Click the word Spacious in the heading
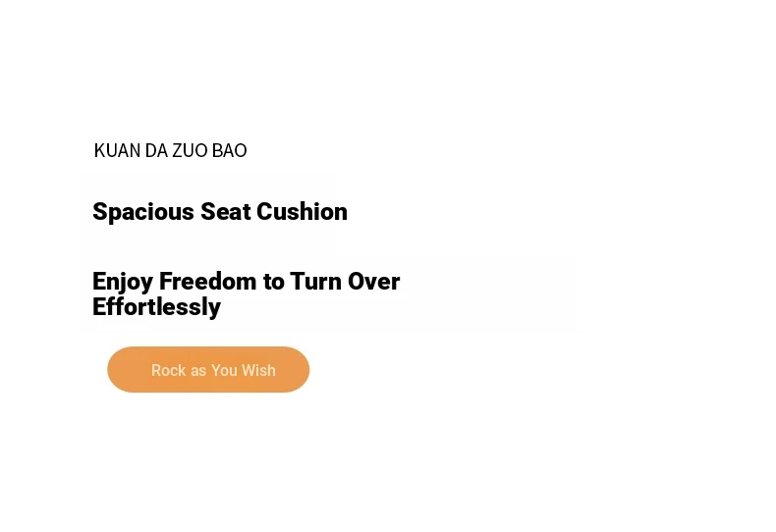This screenshot has height=532, width=776. click(143, 213)
